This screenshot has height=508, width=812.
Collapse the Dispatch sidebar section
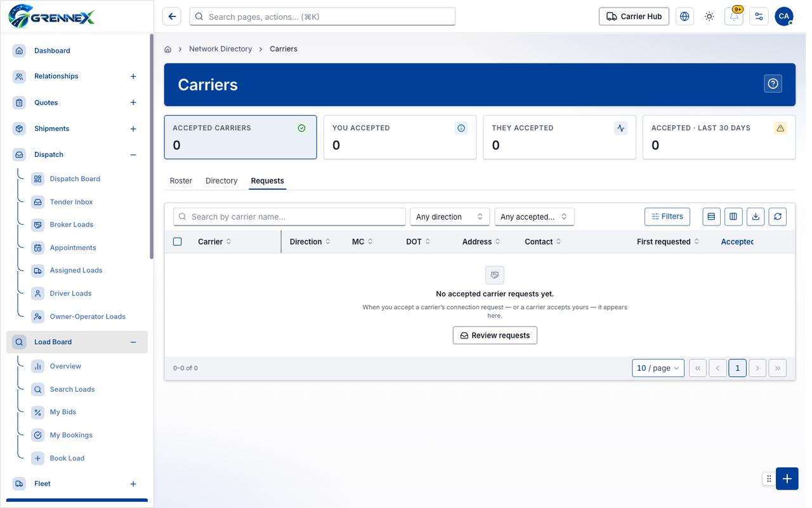(x=133, y=155)
